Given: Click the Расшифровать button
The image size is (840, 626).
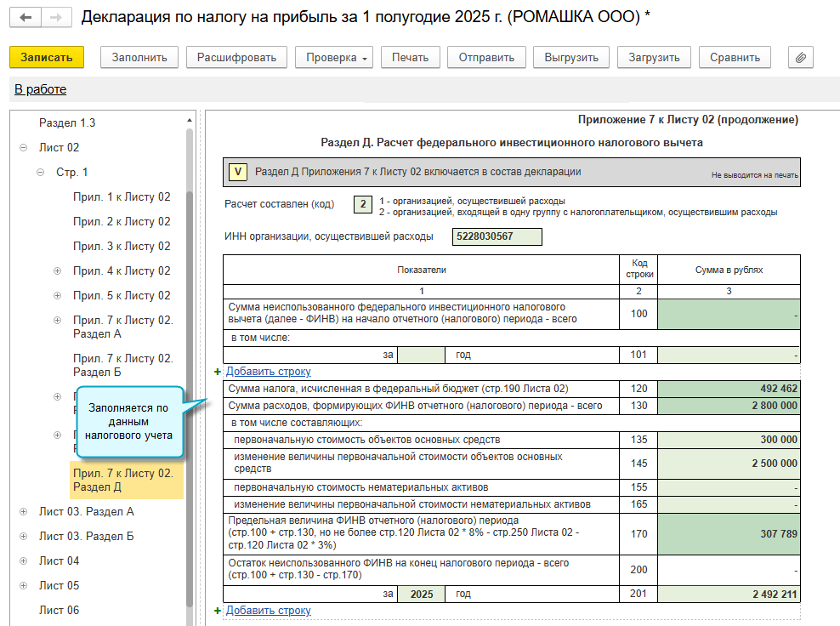Looking at the screenshot, I should pyautogui.click(x=236, y=57).
